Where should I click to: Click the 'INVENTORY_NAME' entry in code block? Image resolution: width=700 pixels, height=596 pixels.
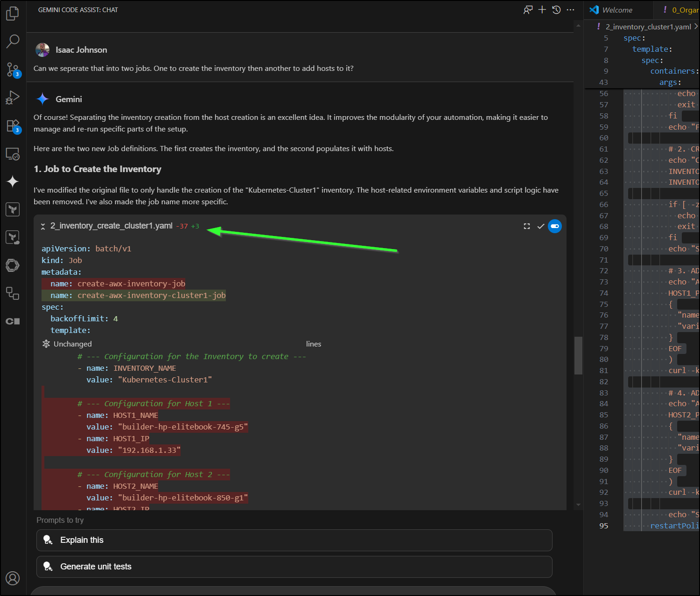coord(145,368)
